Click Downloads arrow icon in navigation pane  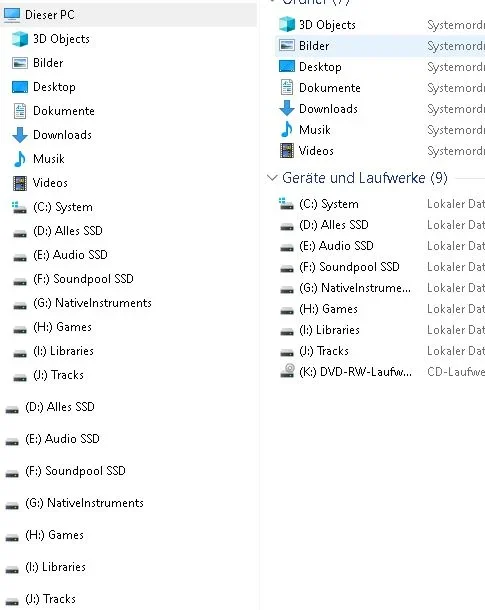tap(20, 135)
